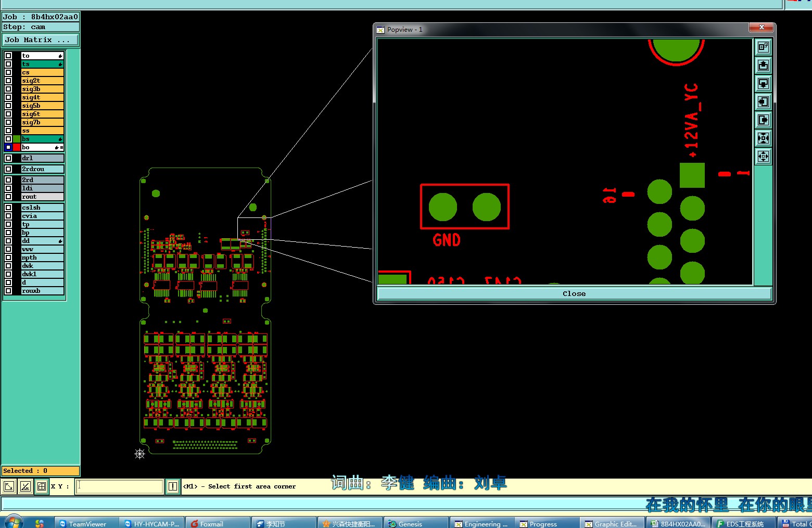Viewport: 812px width, 528px height.
Task: Open the Windows Start menu
Action: (x=13, y=522)
